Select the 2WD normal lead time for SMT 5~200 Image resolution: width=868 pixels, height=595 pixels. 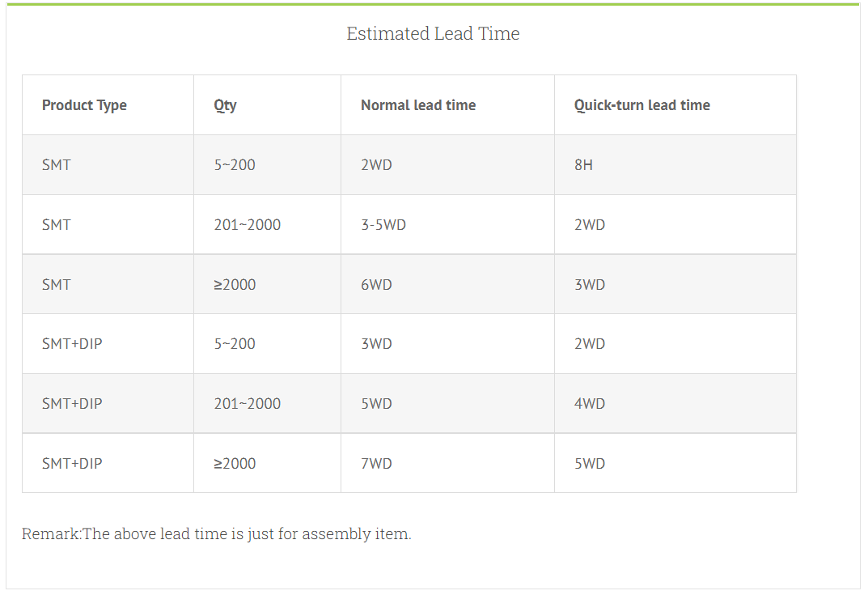pyautogui.click(x=376, y=165)
